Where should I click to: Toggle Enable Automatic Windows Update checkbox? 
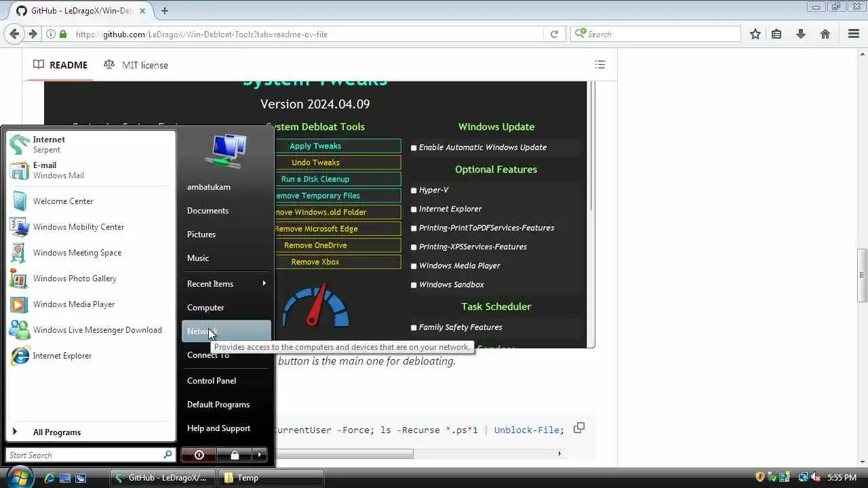point(414,148)
